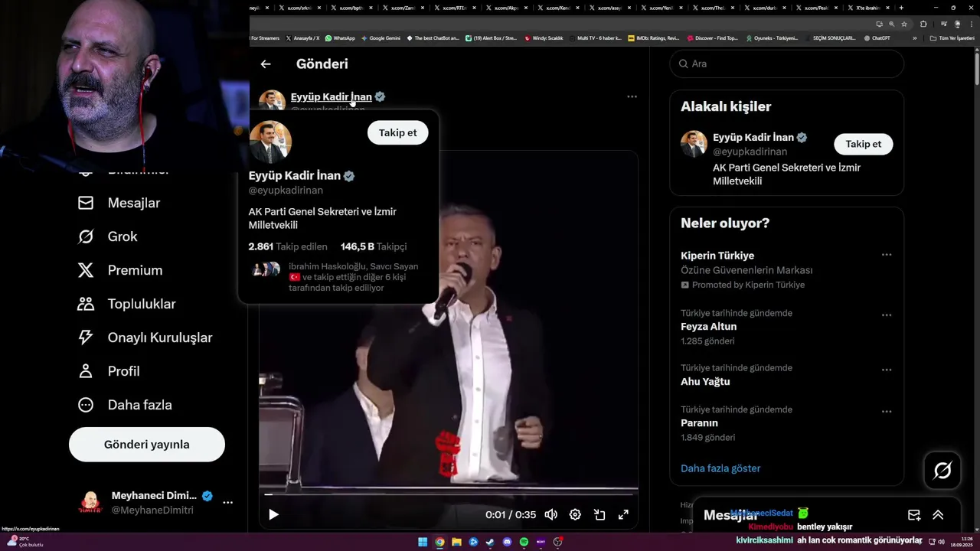The height and width of the screenshot is (551, 980).
Task: Open the 146,5 B Takipçi list
Action: 374,246
